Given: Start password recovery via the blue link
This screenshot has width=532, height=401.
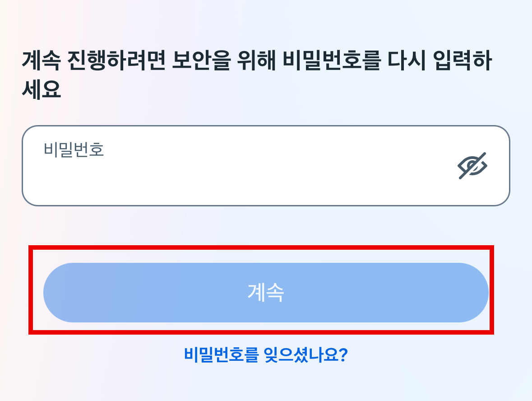Looking at the screenshot, I should (266, 356).
